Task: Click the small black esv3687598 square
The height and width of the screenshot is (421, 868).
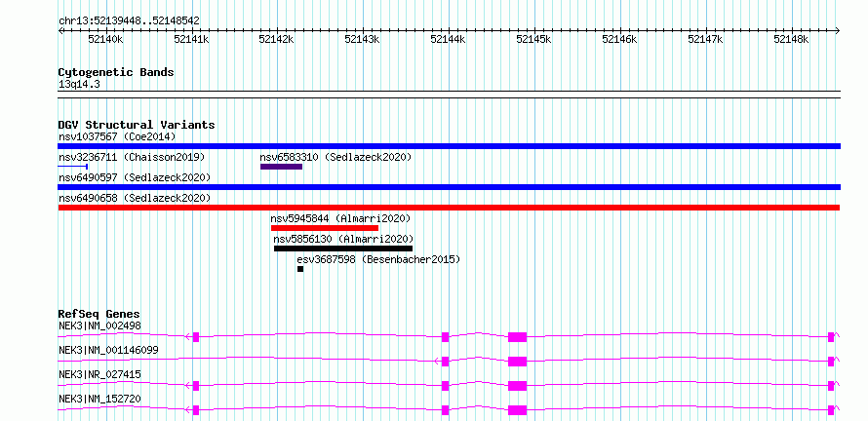Action: point(300,269)
